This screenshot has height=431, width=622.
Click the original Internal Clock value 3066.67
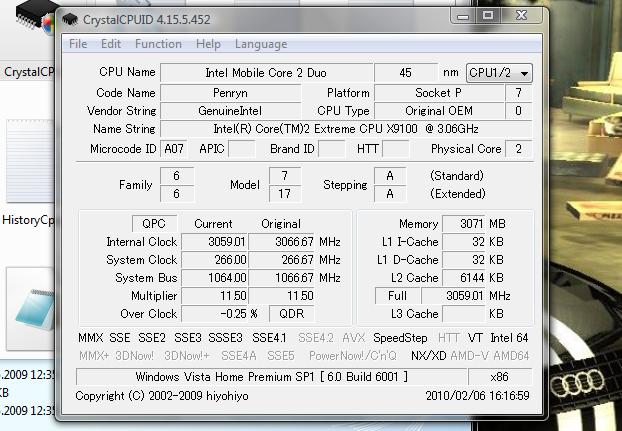click(x=281, y=242)
